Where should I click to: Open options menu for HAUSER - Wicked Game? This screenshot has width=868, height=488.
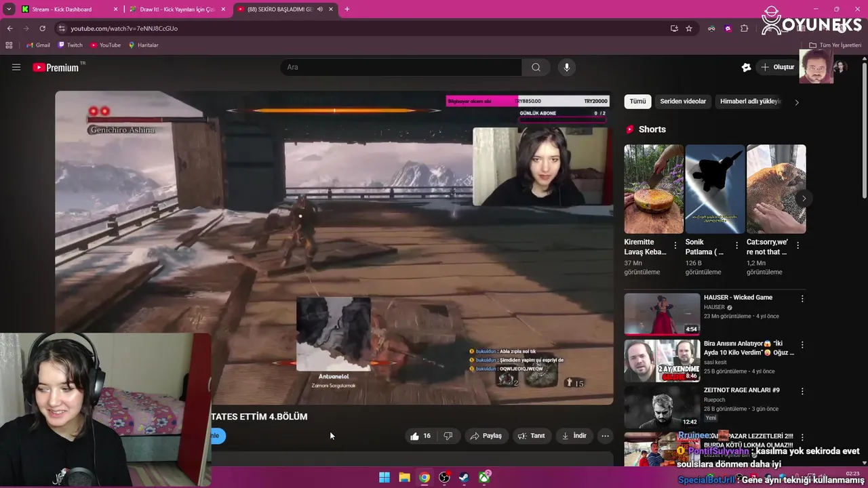coord(802,298)
